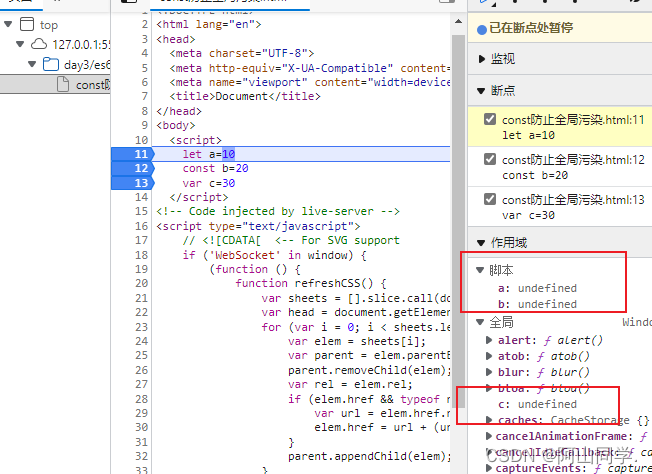The width and height of the screenshot is (652, 474).
Task: Expand the captureEvents entry
Action: (x=489, y=468)
